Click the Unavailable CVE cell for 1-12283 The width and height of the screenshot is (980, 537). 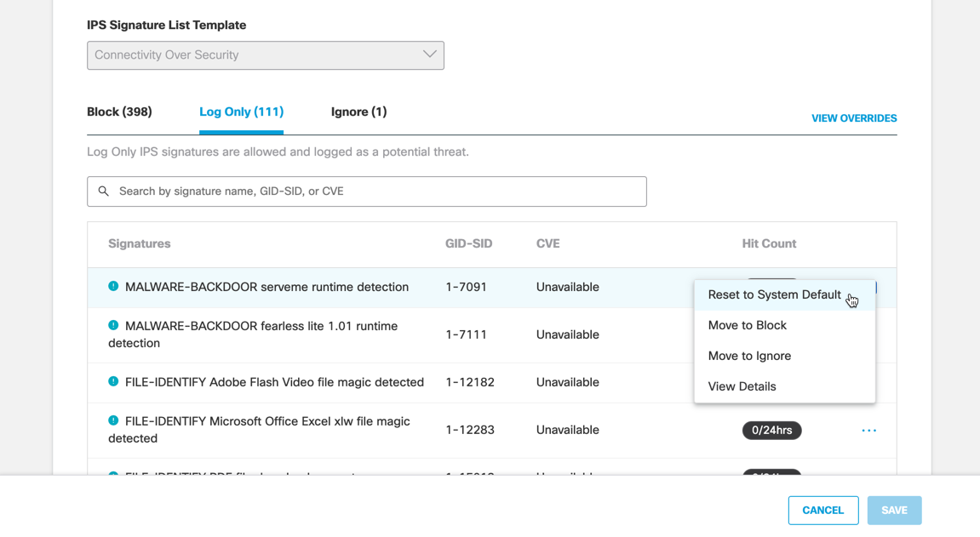click(568, 430)
